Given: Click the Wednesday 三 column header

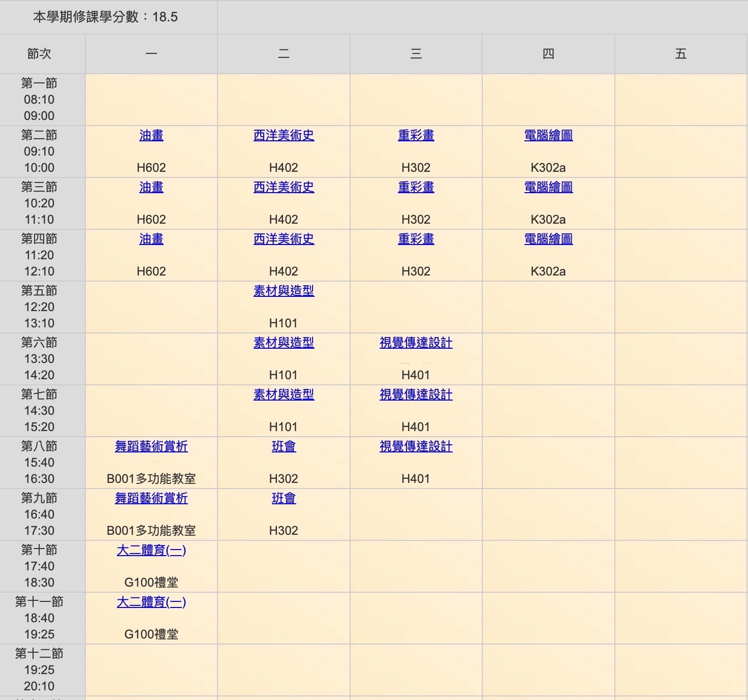Looking at the screenshot, I should tap(416, 54).
